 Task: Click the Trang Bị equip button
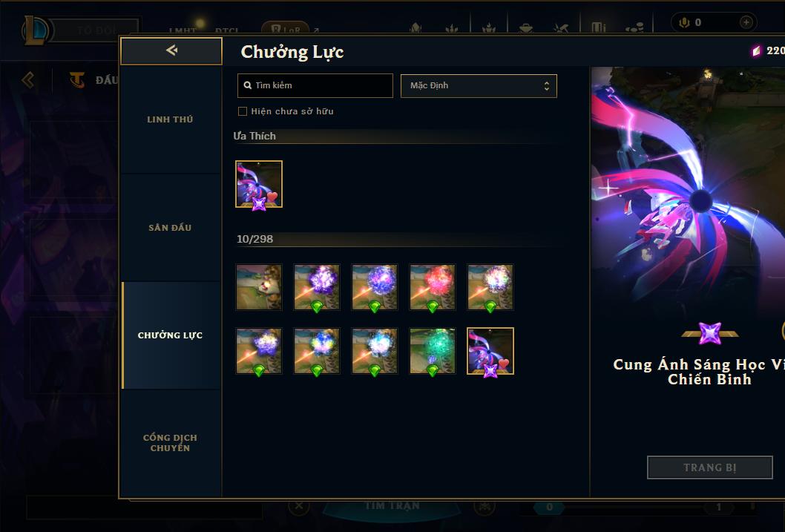point(710,467)
